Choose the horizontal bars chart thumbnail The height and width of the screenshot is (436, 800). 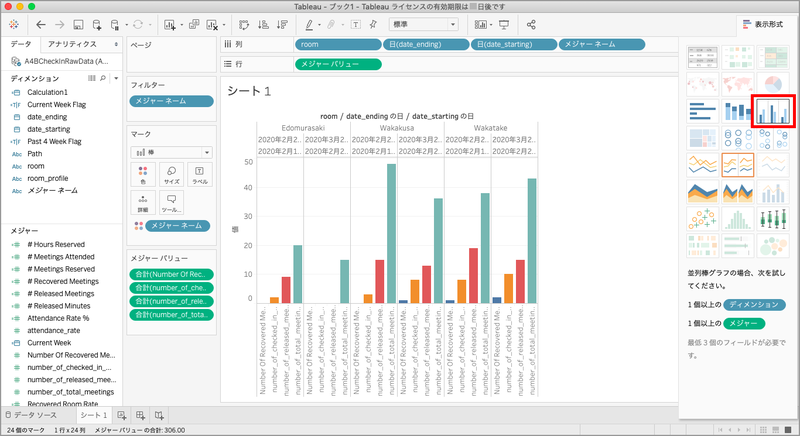[703, 111]
